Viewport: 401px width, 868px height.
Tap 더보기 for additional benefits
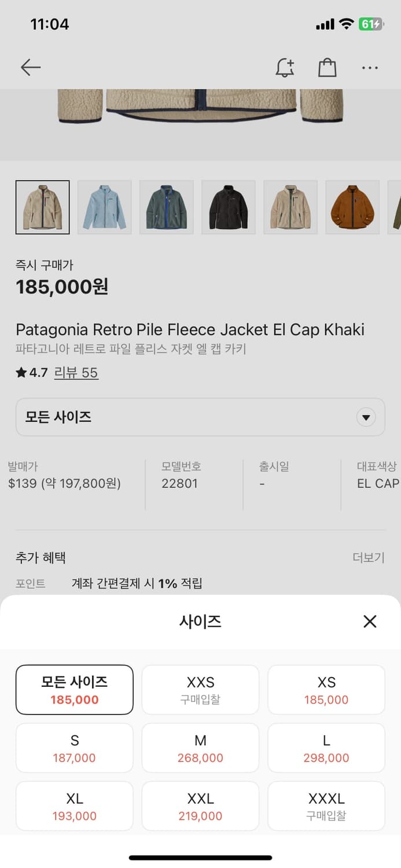tap(369, 558)
